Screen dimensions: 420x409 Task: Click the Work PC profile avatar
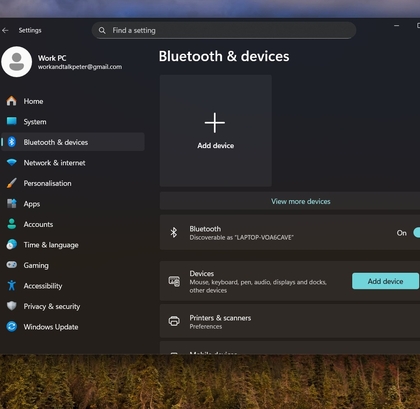pyautogui.click(x=17, y=62)
